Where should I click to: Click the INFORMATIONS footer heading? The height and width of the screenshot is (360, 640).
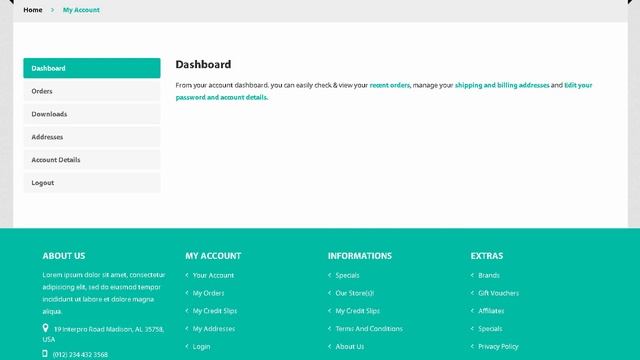click(360, 256)
